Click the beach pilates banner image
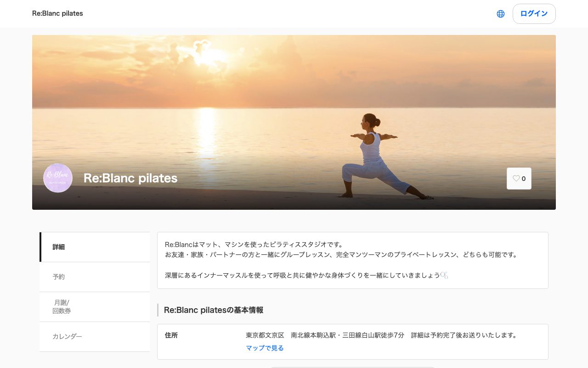Screen dimensions: 588x368 [x=294, y=122]
